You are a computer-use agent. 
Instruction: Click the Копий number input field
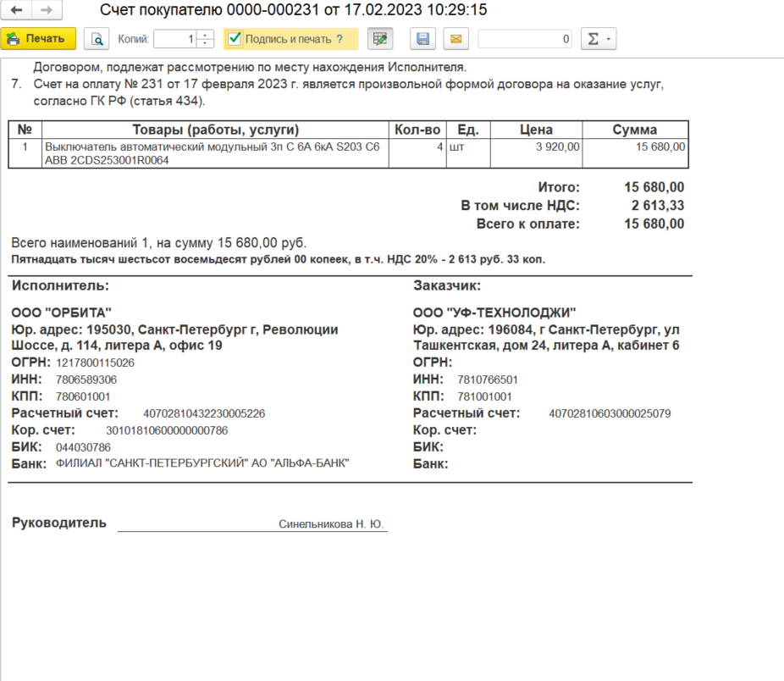tap(175, 39)
